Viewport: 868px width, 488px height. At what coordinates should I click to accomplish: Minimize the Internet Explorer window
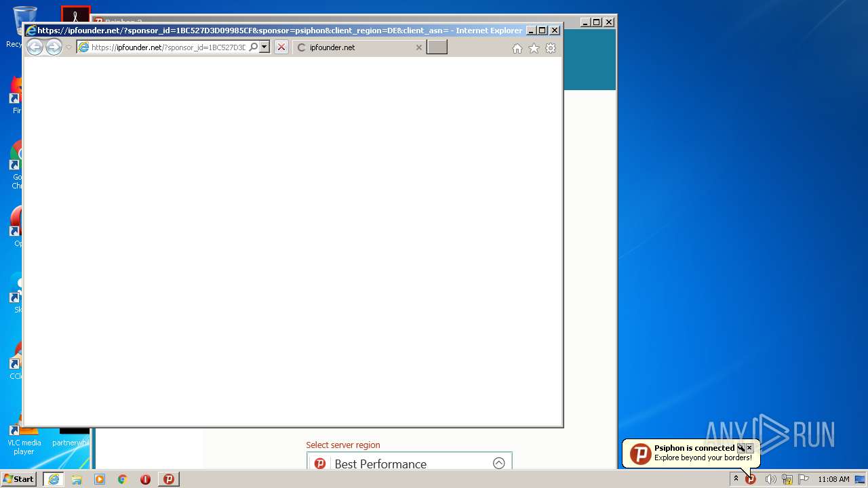(531, 30)
